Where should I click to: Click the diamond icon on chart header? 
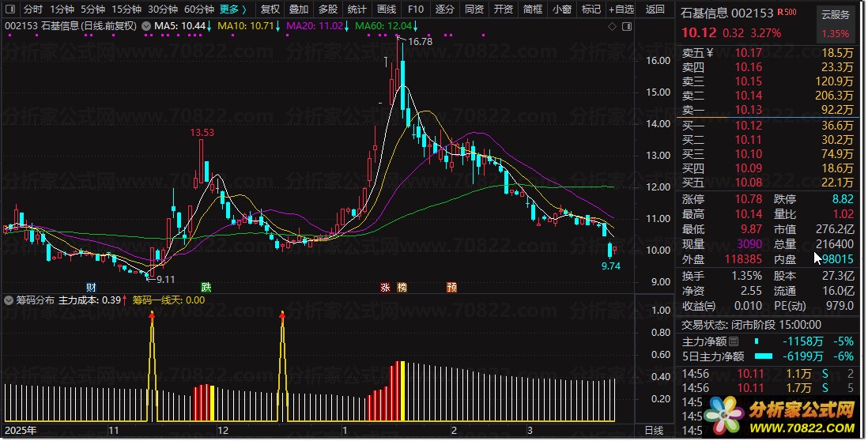coord(614,26)
